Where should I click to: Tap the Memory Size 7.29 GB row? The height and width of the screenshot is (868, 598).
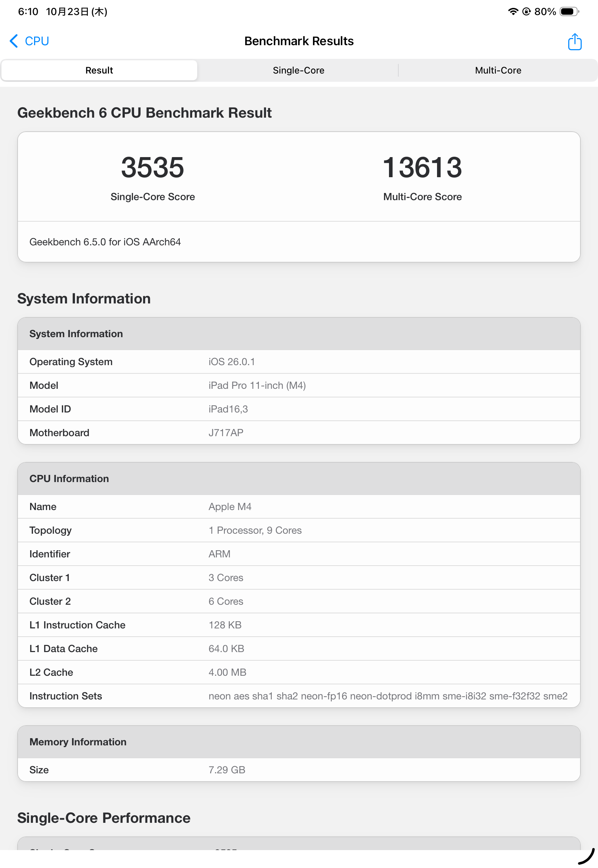(299, 769)
